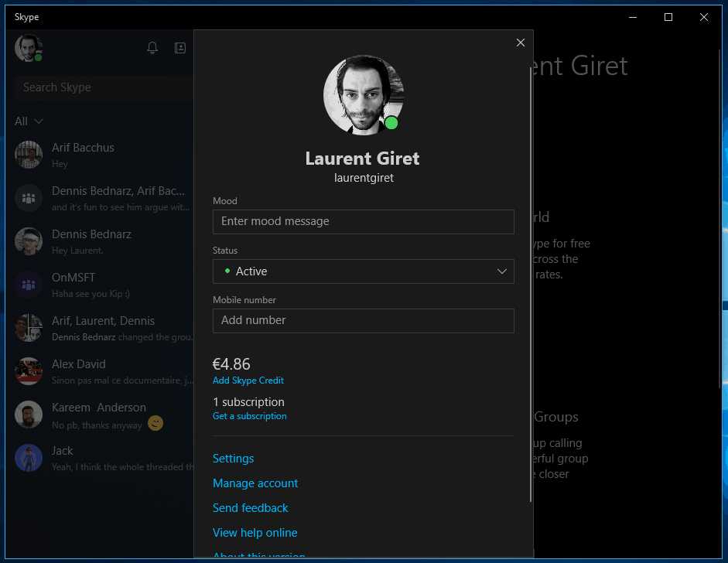Open the Manage account link

click(255, 483)
